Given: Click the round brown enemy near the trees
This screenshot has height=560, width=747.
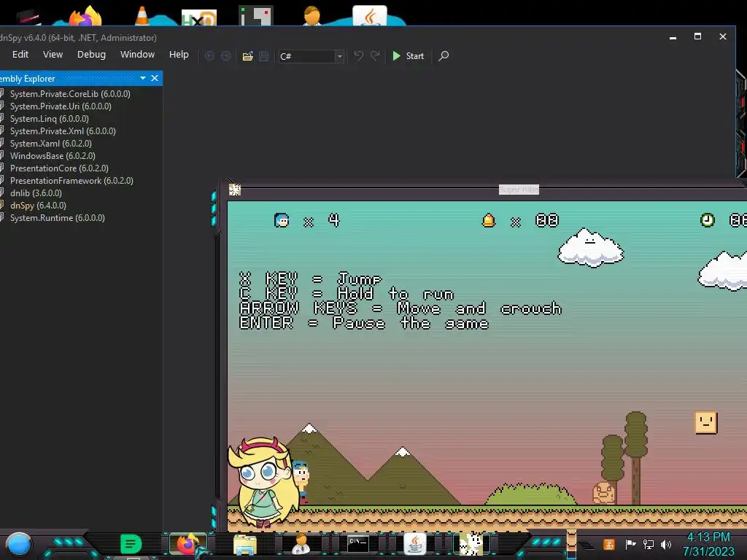Looking at the screenshot, I should click(603, 493).
